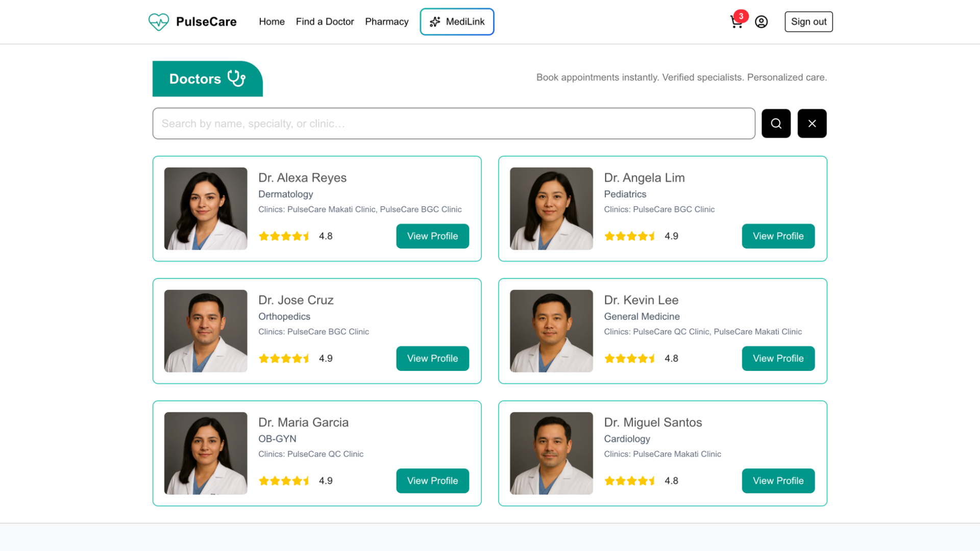Click the magnifier search button

tap(776, 123)
